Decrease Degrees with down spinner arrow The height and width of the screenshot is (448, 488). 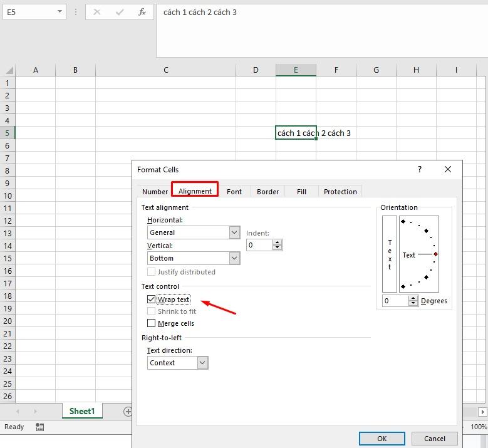tap(413, 303)
